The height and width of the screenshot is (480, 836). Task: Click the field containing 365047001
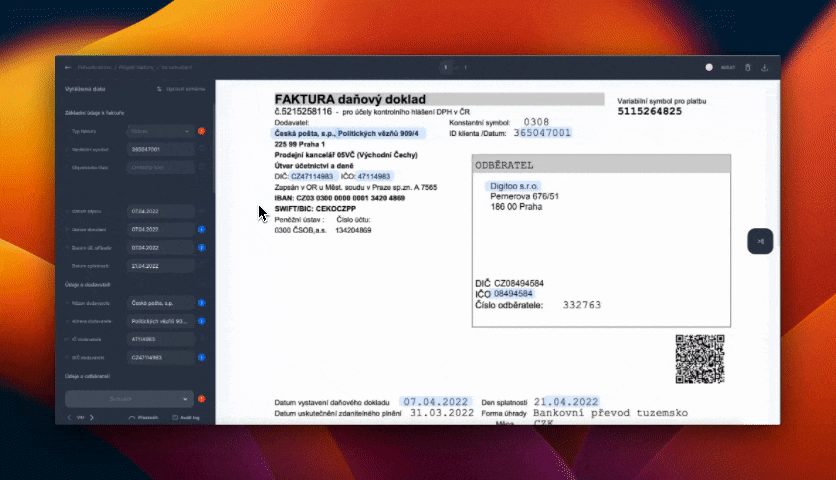pyautogui.click(x=160, y=149)
